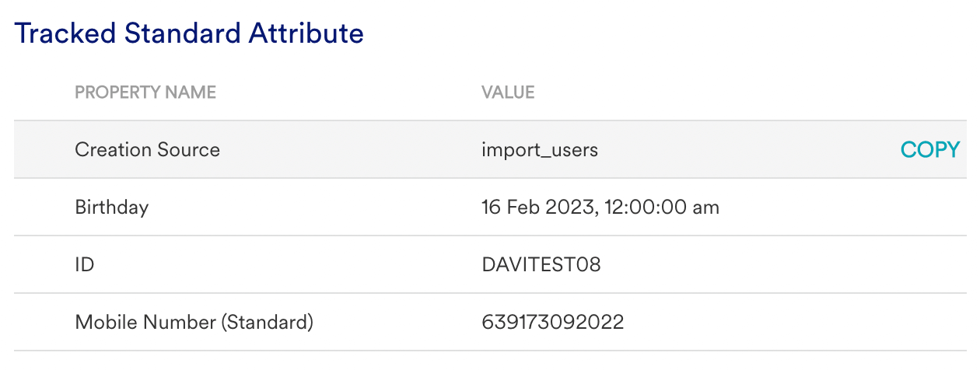The image size is (980, 370).
Task: Click empty space between import_users and COPY
Action: (747, 150)
